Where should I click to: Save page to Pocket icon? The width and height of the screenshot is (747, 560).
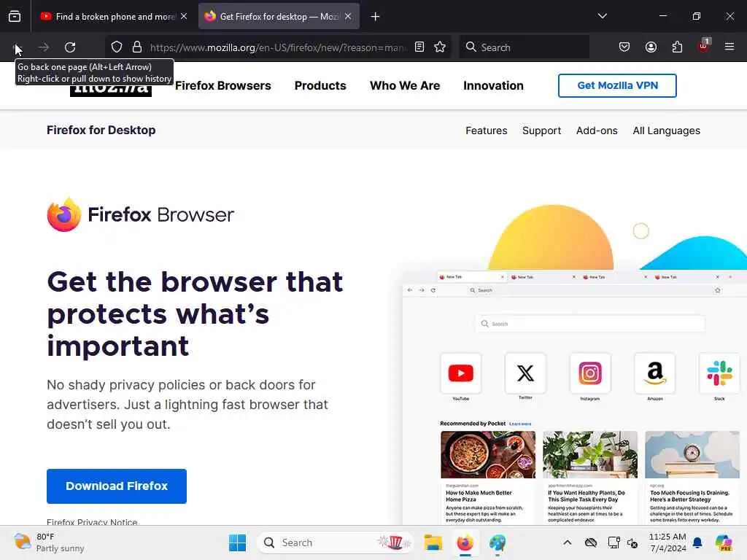pos(624,47)
